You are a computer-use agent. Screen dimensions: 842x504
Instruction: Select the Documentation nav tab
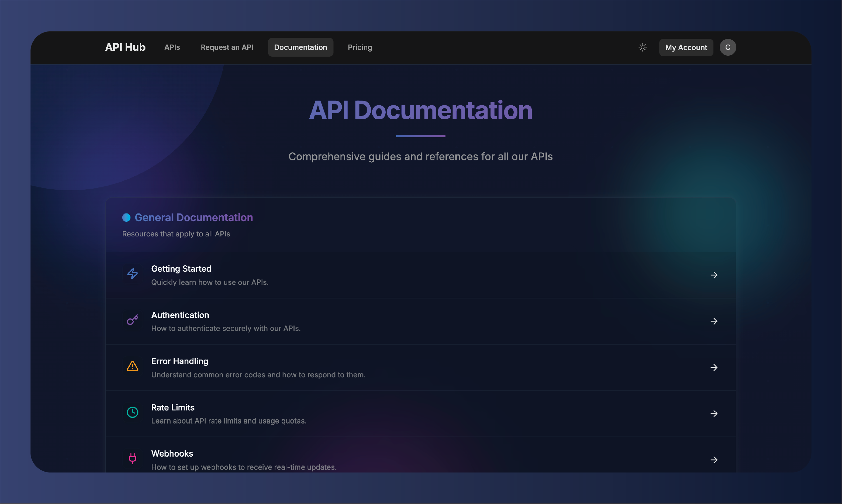point(301,47)
